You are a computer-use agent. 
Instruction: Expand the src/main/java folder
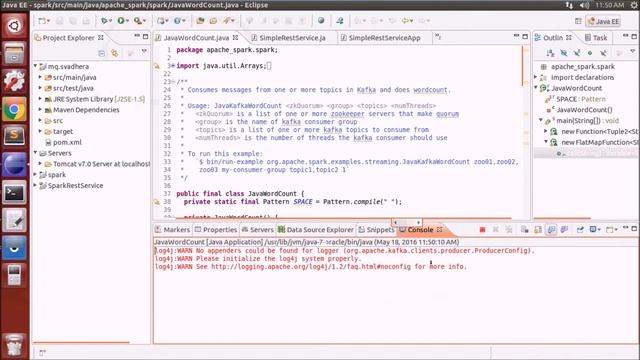(40, 77)
